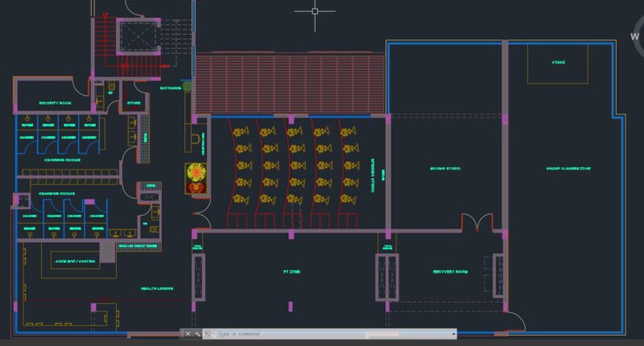The image size is (644, 346).
Task: Select the MUSIC STUDIO text label
Action: [x=445, y=168]
